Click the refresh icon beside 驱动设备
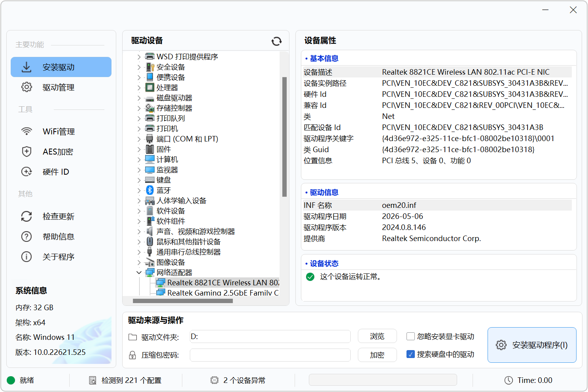 276,41
